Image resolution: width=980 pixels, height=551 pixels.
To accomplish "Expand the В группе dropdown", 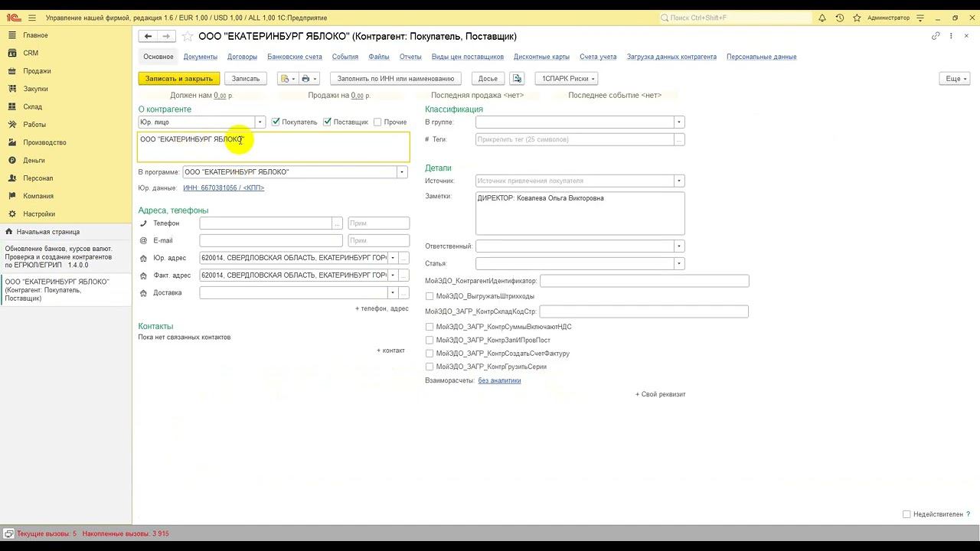I will 679,122.
